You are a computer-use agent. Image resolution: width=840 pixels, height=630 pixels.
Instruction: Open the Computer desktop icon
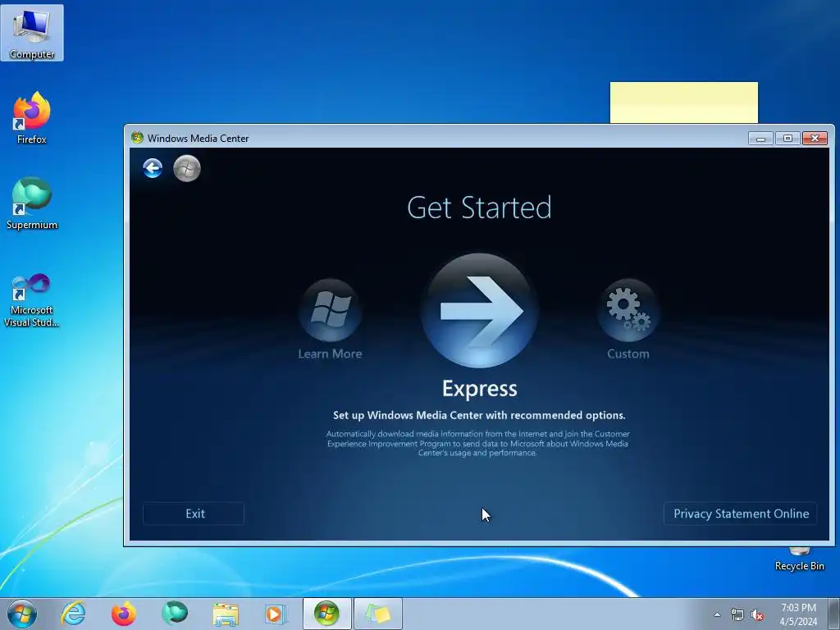32,33
